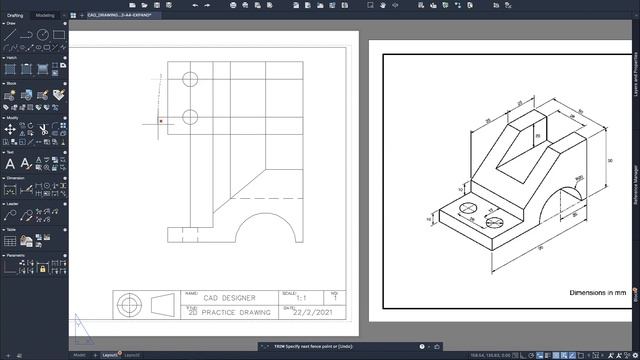Collapse the Text panel section
Screen dimensions: 640x360
pos(4,152)
